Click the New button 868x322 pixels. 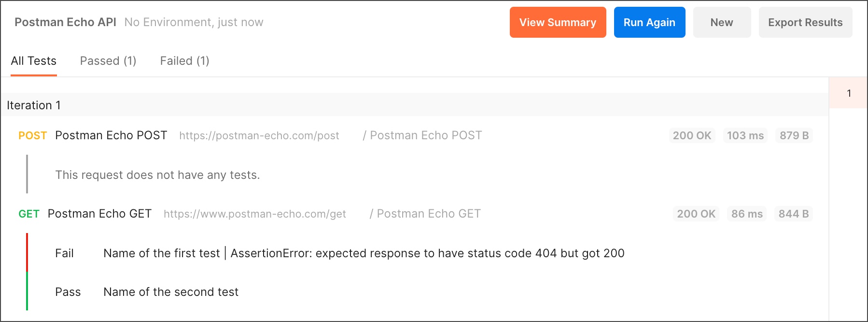pos(721,22)
